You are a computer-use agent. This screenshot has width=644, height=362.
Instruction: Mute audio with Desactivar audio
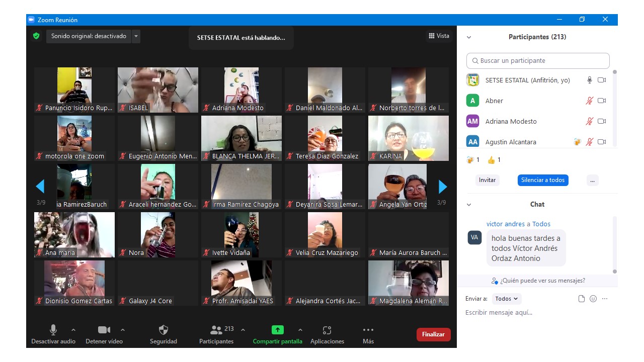click(x=53, y=334)
